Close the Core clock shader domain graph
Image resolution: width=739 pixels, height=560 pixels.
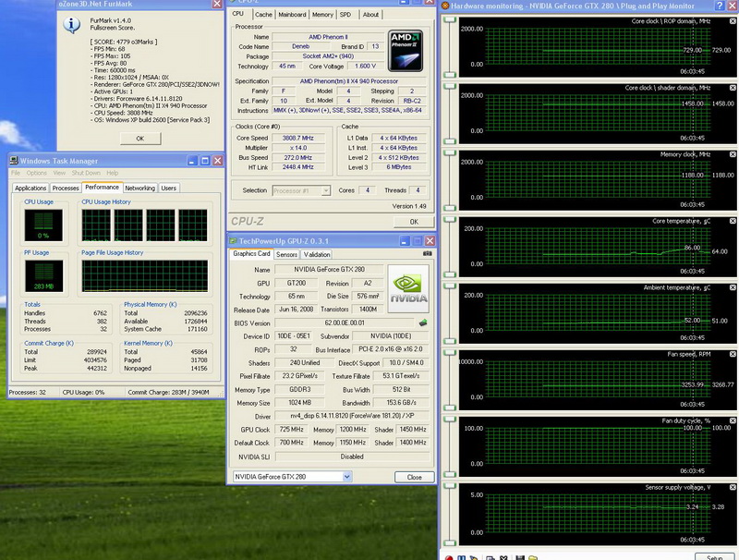point(733,88)
